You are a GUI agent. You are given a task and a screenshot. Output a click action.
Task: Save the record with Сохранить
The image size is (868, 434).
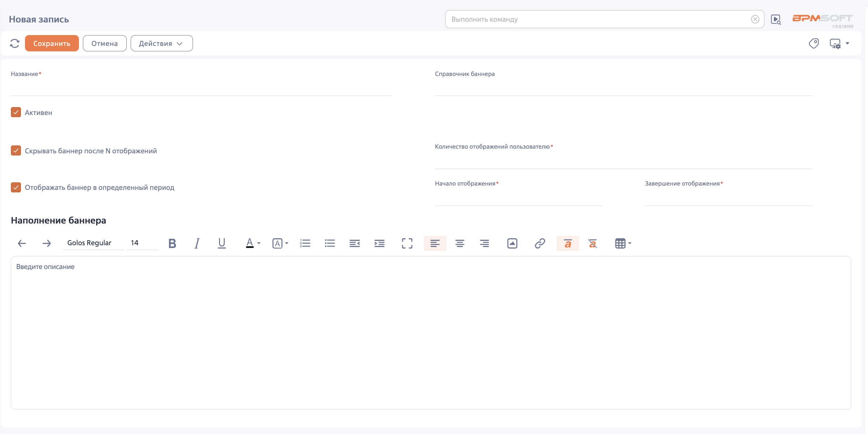[x=52, y=43]
